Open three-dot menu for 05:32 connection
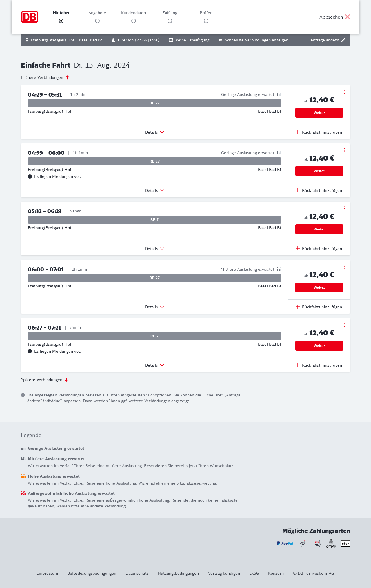 click(x=345, y=208)
